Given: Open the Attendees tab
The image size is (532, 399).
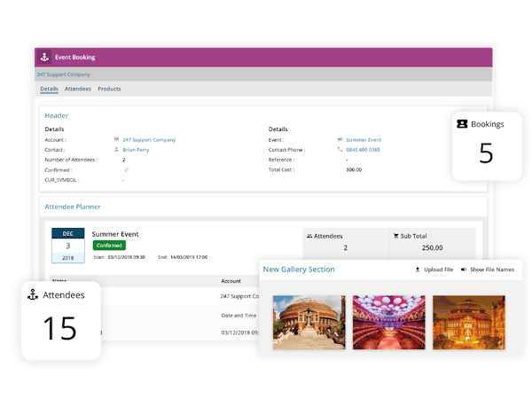Looking at the screenshot, I should pyautogui.click(x=78, y=89).
